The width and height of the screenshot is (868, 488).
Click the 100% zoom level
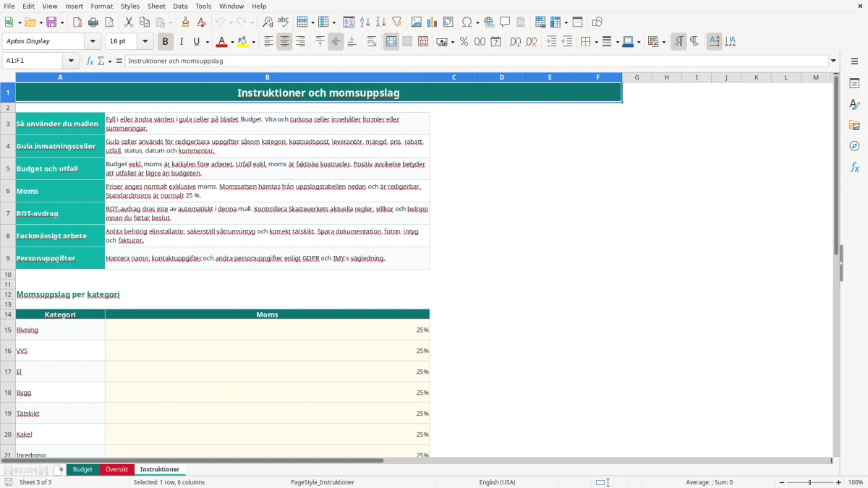pos(856,482)
